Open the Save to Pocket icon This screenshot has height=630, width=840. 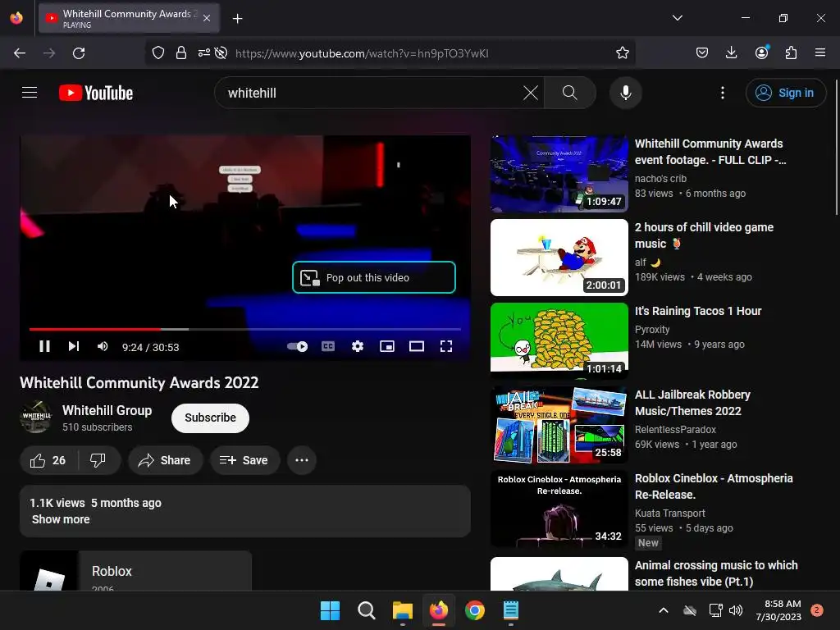point(702,52)
